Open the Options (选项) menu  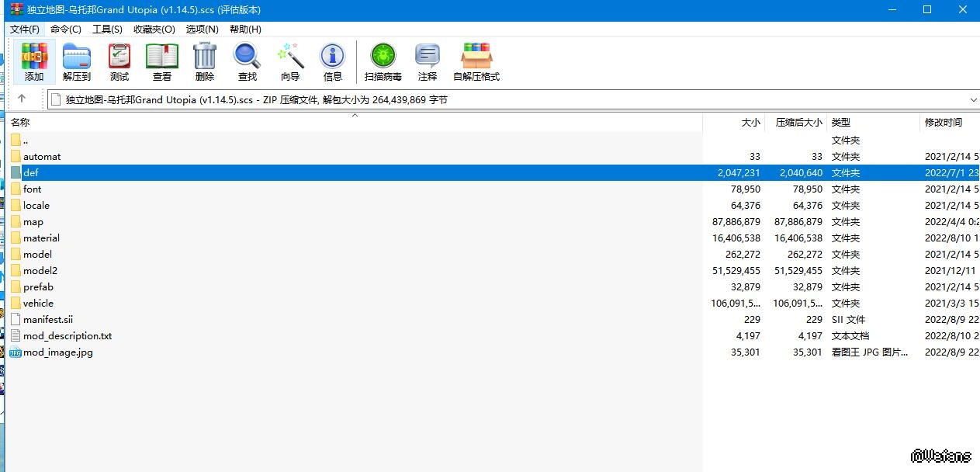(202, 29)
